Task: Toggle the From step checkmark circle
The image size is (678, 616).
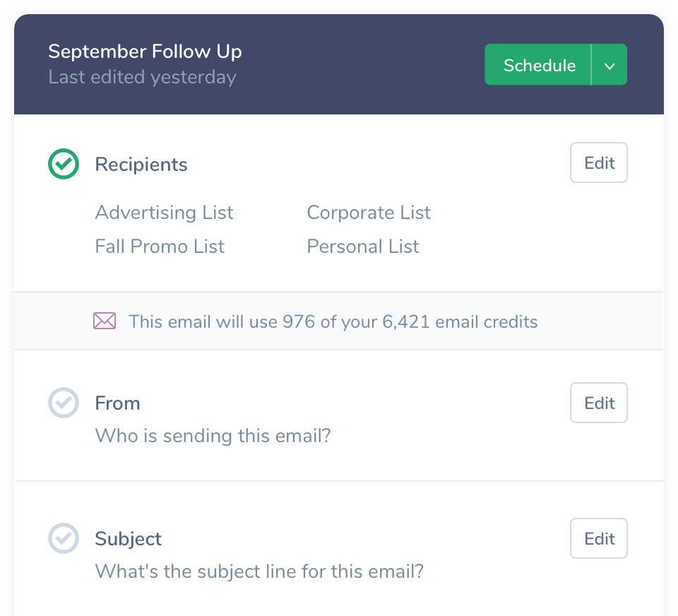Action: coord(64,403)
